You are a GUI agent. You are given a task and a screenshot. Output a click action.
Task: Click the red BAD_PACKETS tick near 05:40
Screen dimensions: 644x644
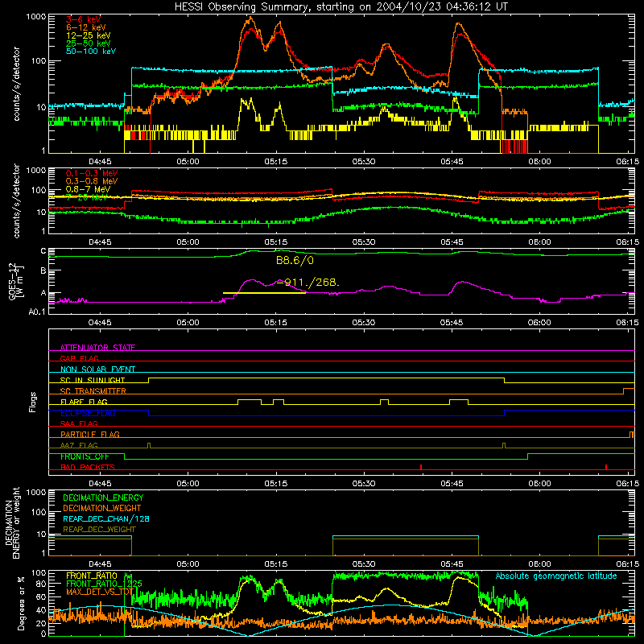click(x=421, y=467)
